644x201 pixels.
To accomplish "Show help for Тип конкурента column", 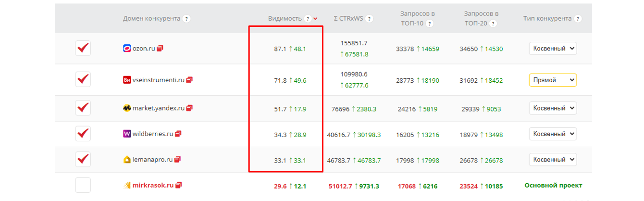I will (578, 19).
